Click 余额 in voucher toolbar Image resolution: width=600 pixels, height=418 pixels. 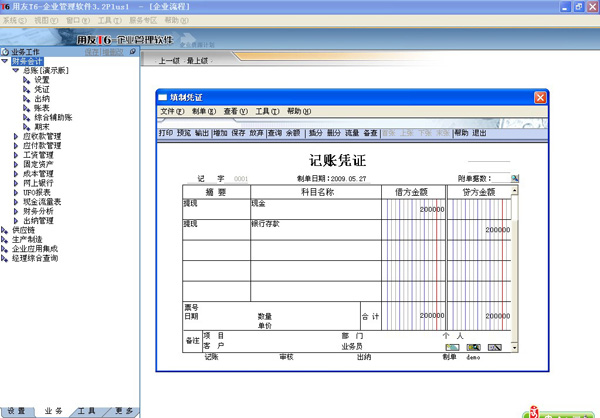pos(293,133)
